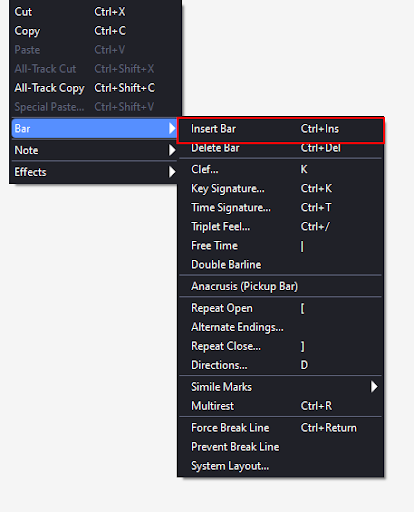Click the Bar submenu item
The height and width of the screenshot is (512, 414).
(95, 129)
